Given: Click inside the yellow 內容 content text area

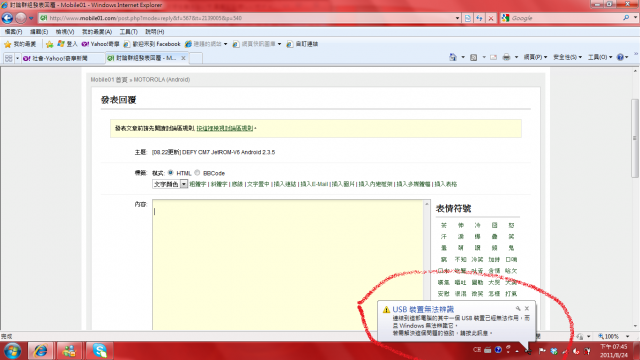Looking at the screenshot, I should [x=288, y=264].
